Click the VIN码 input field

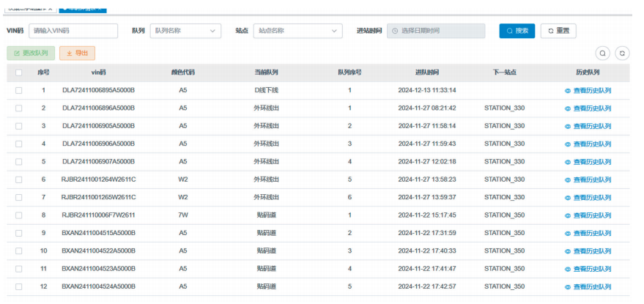(73, 31)
